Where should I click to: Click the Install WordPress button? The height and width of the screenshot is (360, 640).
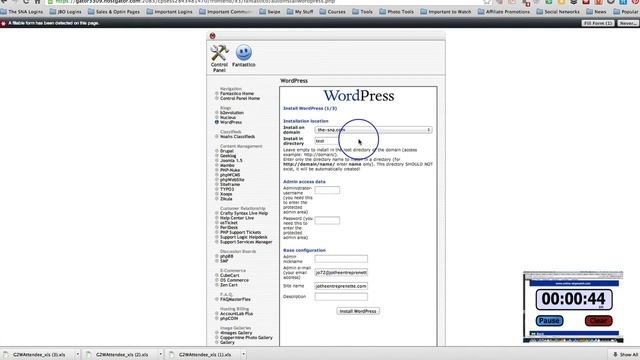[358, 311]
